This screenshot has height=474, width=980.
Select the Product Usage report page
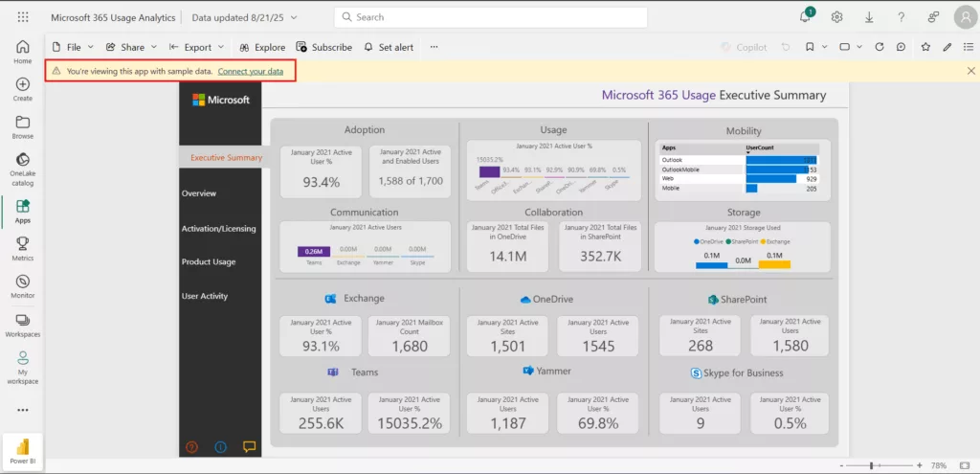(x=209, y=262)
